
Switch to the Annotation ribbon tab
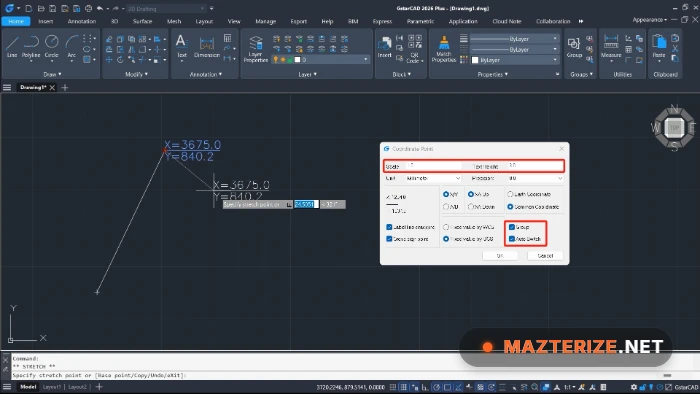tap(82, 21)
